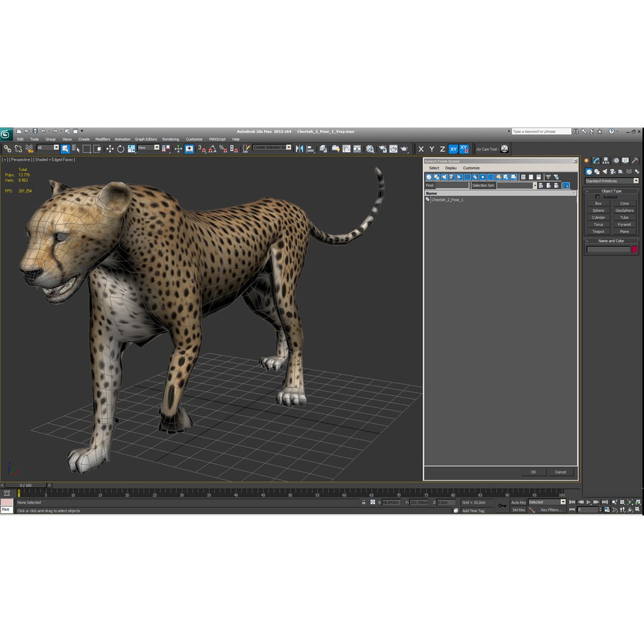
Task: Open the Modify command panel tab
Action: [596, 160]
